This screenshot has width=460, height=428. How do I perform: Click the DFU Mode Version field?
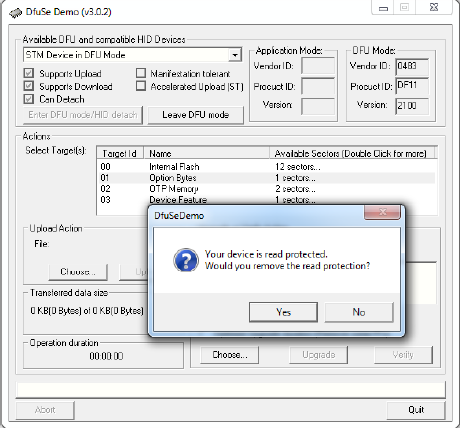(412, 106)
